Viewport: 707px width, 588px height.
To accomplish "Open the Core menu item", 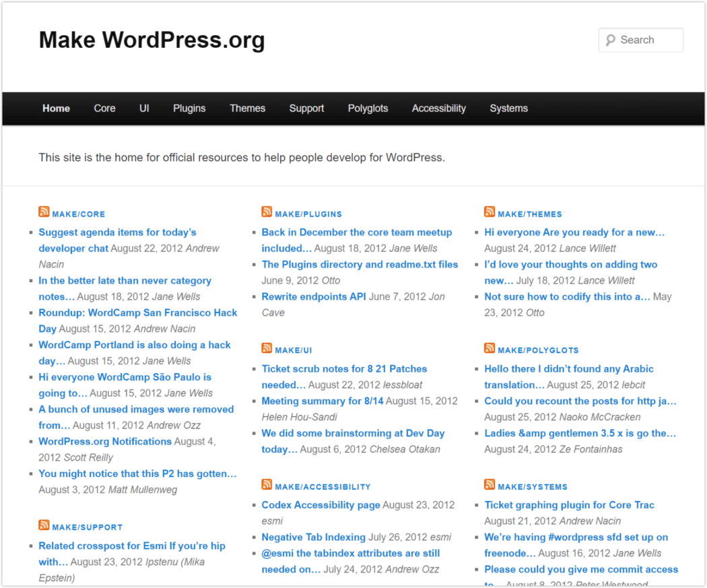I will 104,108.
